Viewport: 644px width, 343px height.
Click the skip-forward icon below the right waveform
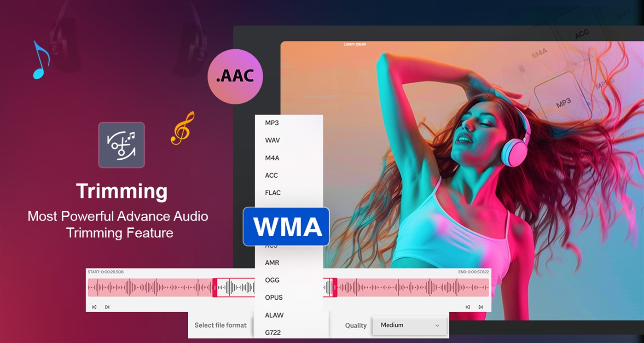tap(480, 307)
